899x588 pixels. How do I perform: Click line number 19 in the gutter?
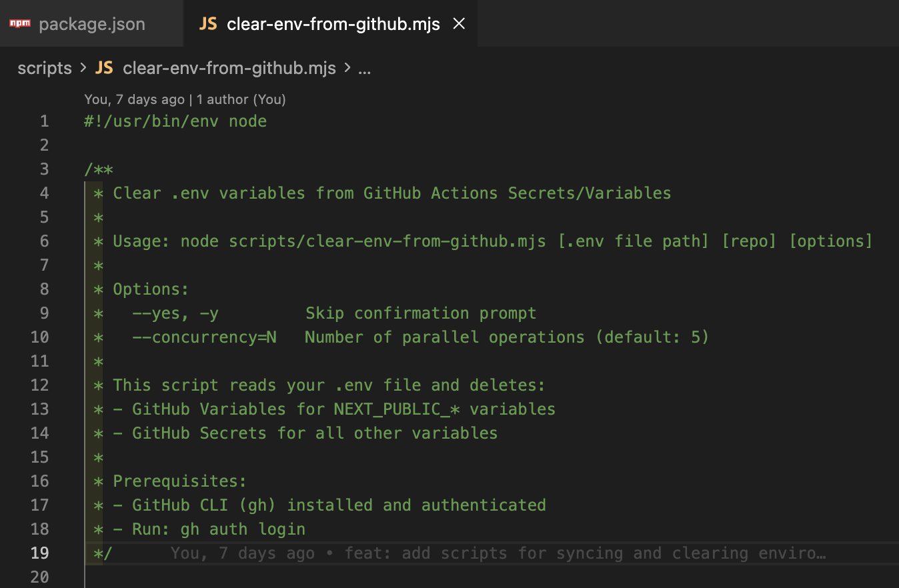(40, 553)
